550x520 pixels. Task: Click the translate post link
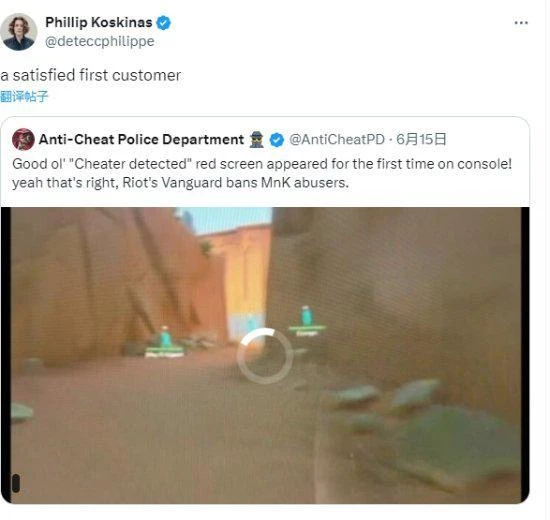click(24, 96)
